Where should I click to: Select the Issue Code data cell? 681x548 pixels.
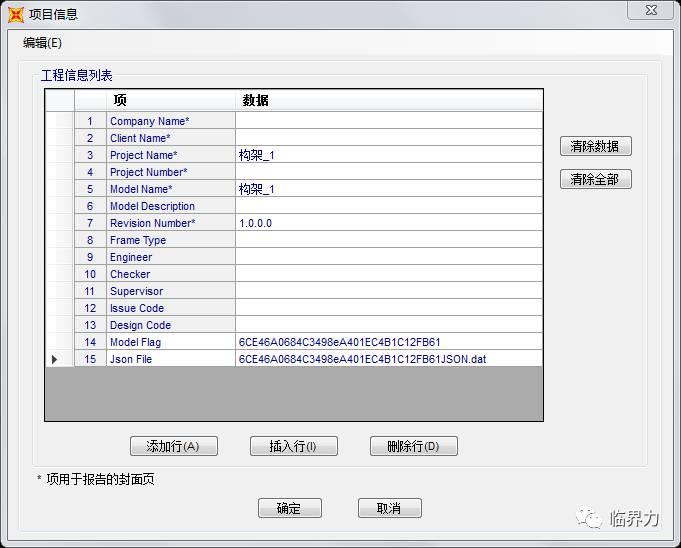389,307
